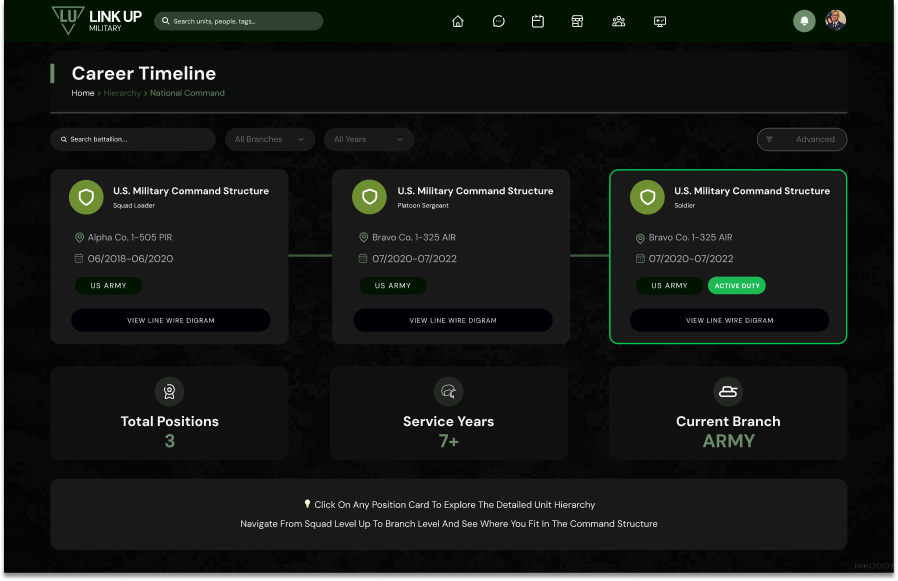This screenshot has height=581, width=898.
Task: Open the people group icon
Action: click(x=618, y=21)
